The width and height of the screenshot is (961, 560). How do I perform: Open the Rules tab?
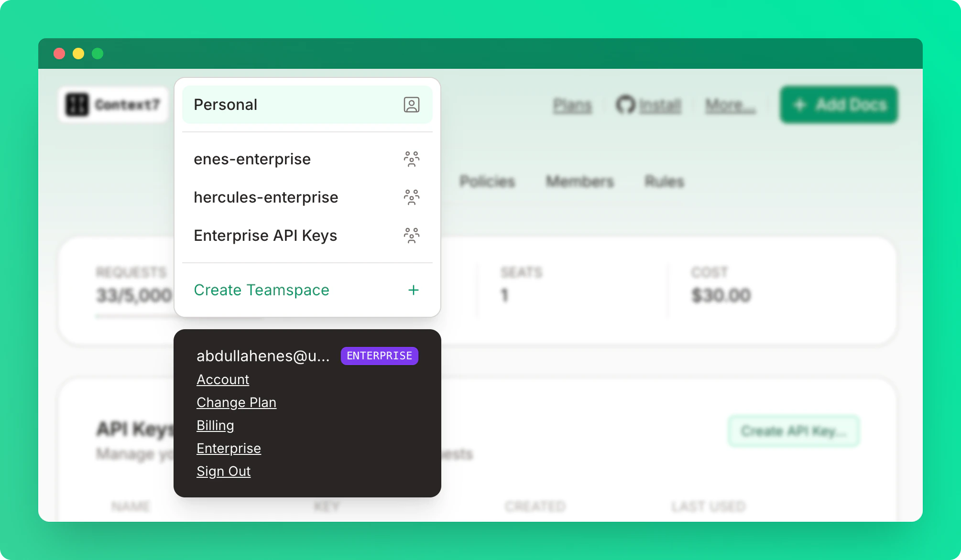(x=664, y=181)
